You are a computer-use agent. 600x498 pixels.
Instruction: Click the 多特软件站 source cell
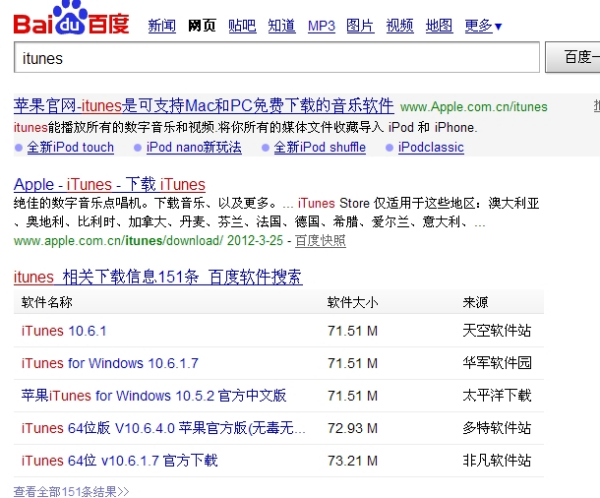pos(497,428)
